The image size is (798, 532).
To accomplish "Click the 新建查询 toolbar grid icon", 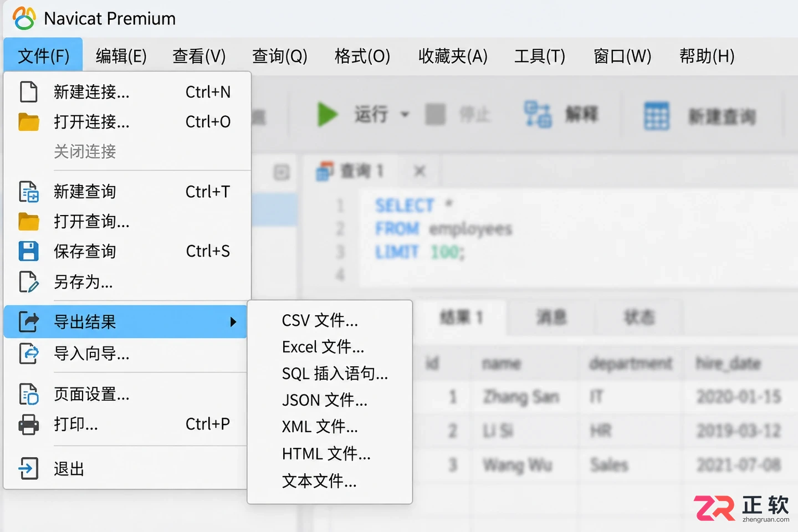I will pos(657,116).
